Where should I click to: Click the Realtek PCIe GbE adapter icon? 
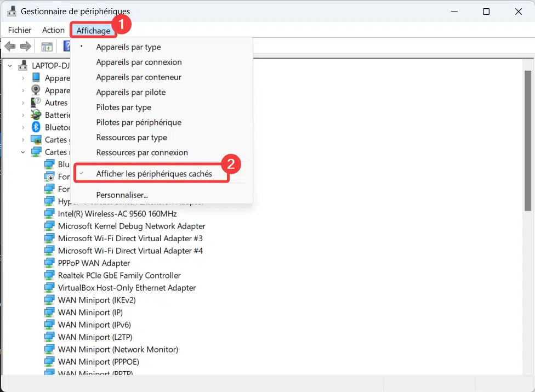click(x=49, y=275)
